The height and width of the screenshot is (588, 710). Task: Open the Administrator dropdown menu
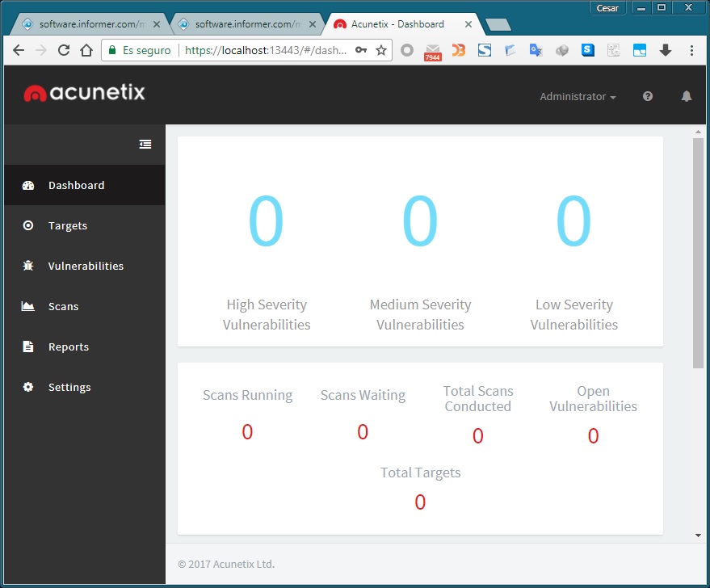(577, 96)
